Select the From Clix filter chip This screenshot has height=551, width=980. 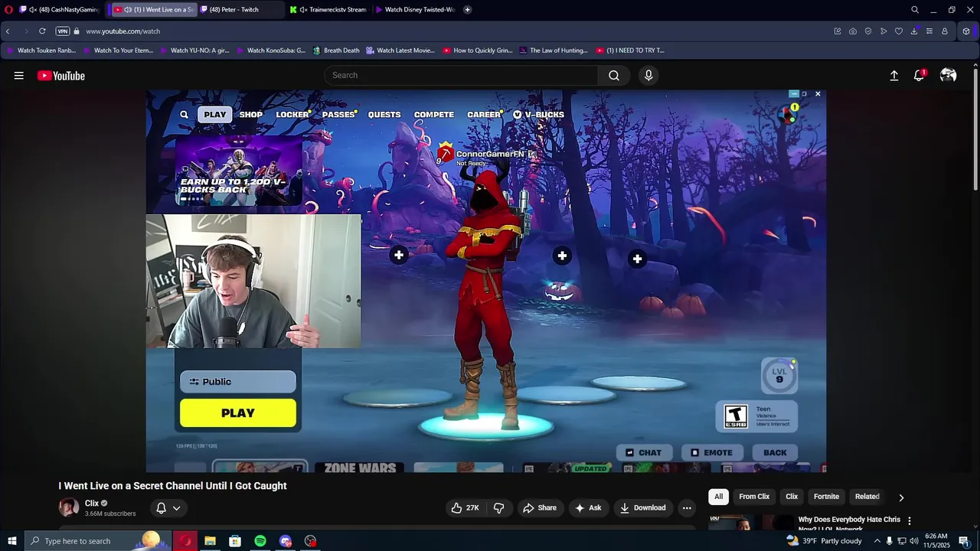click(754, 497)
